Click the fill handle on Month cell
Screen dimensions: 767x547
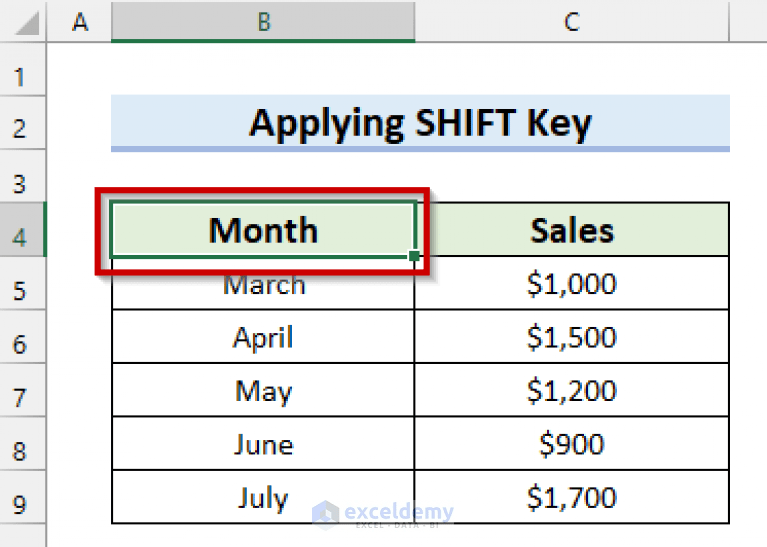(414, 257)
